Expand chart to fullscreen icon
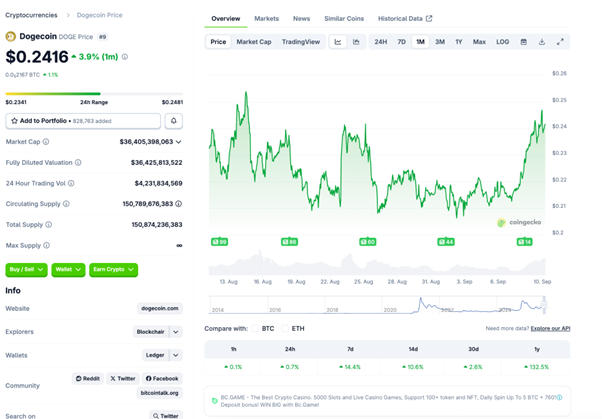 pyautogui.click(x=560, y=42)
